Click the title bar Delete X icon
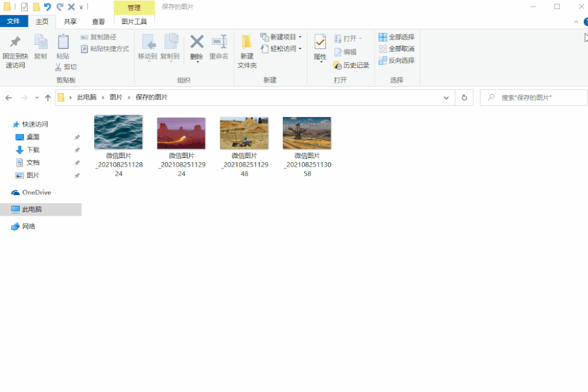 coord(71,7)
